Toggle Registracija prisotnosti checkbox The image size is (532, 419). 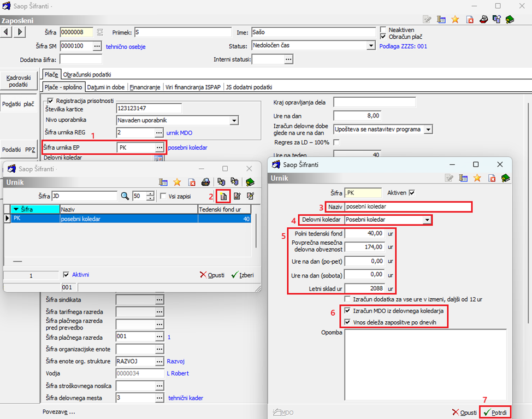tap(50, 101)
